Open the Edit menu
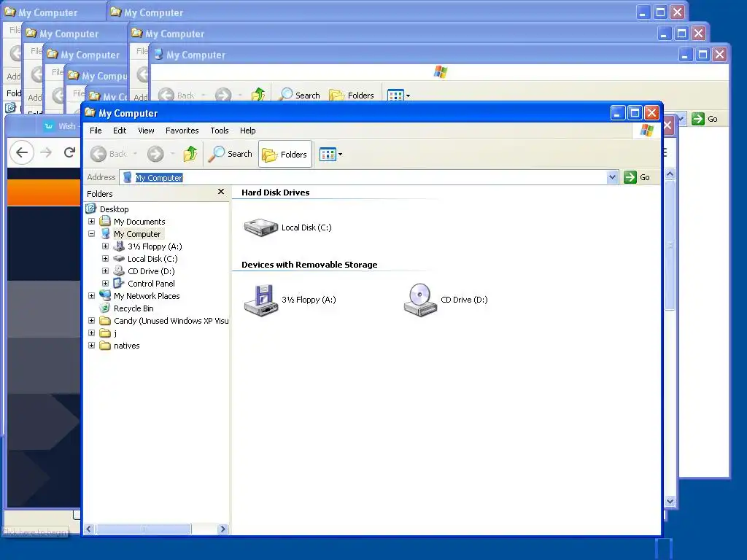747x560 pixels. tap(120, 131)
